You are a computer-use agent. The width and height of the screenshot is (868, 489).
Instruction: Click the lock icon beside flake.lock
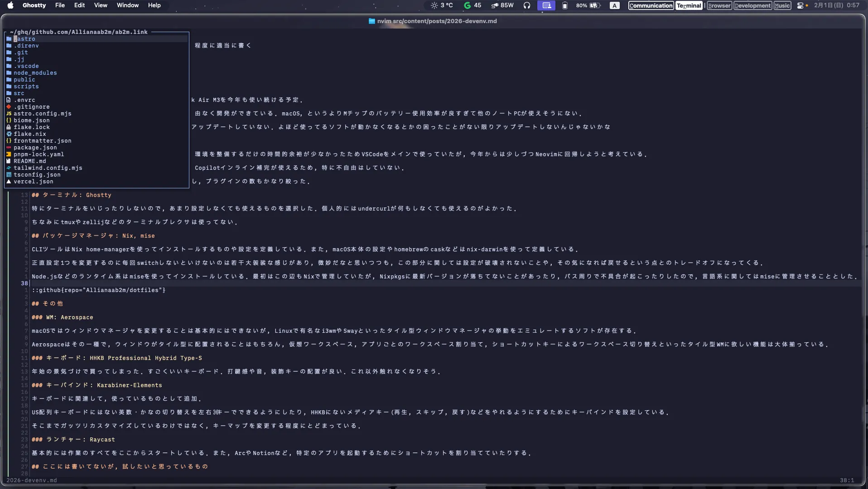pyautogui.click(x=9, y=127)
